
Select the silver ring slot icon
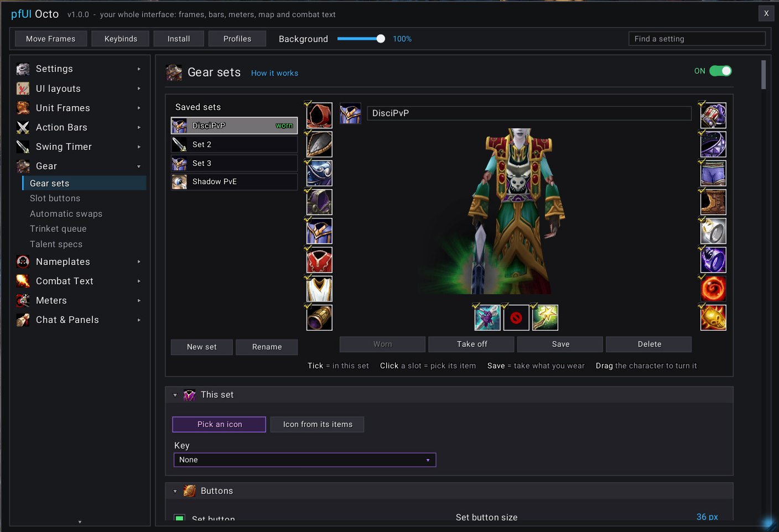click(713, 231)
